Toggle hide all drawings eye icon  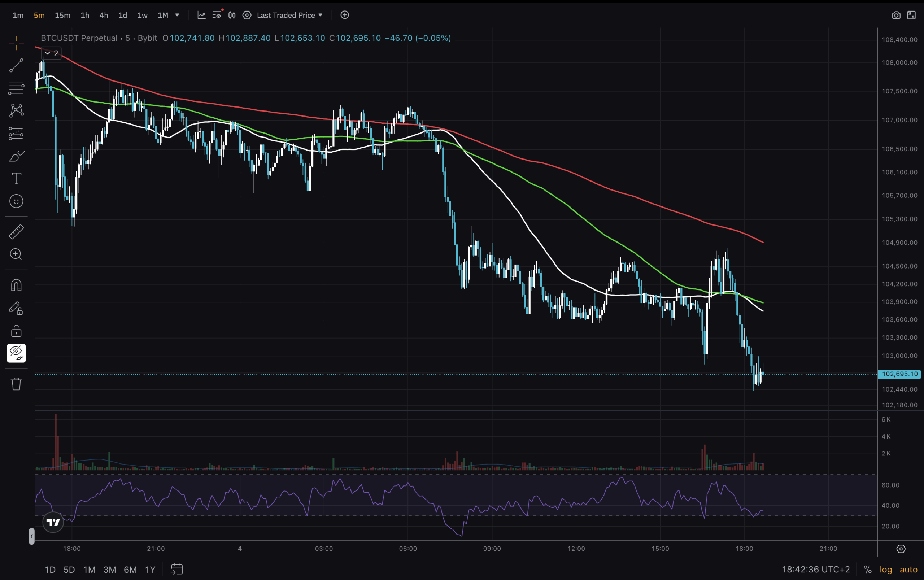16,353
